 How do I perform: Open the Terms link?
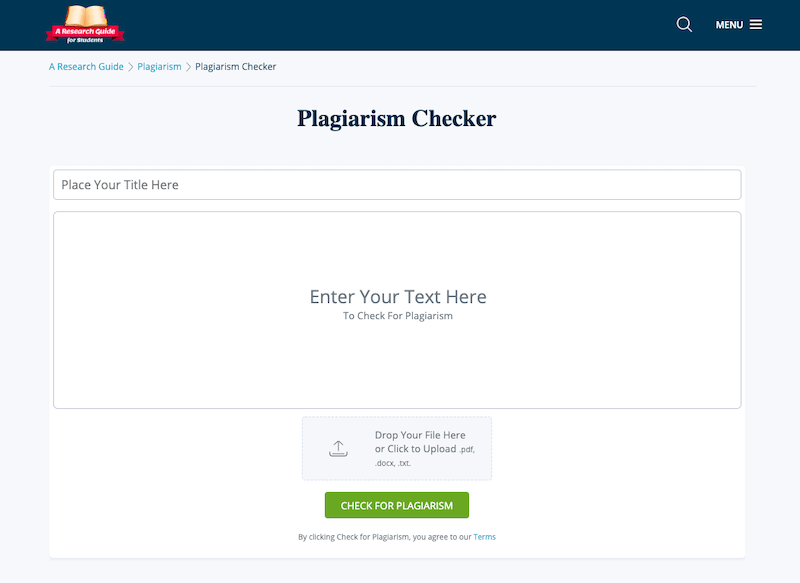[x=484, y=537]
